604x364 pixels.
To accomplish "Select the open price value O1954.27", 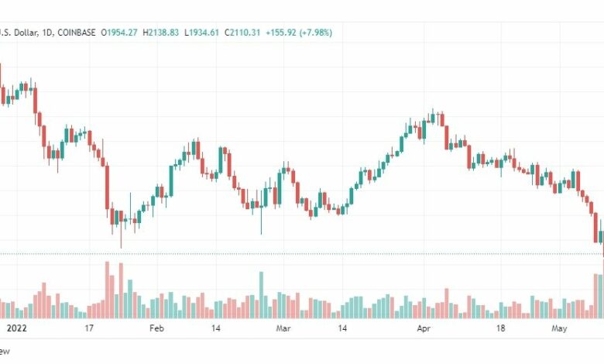I will click(x=119, y=33).
